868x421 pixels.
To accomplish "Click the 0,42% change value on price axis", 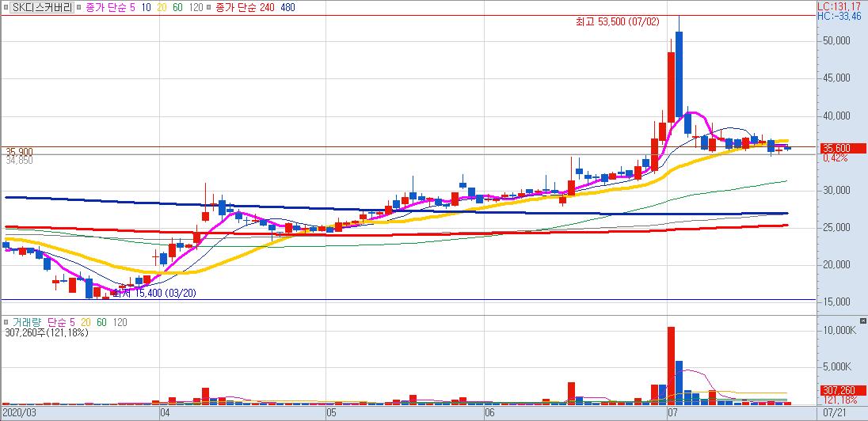I will point(836,158).
